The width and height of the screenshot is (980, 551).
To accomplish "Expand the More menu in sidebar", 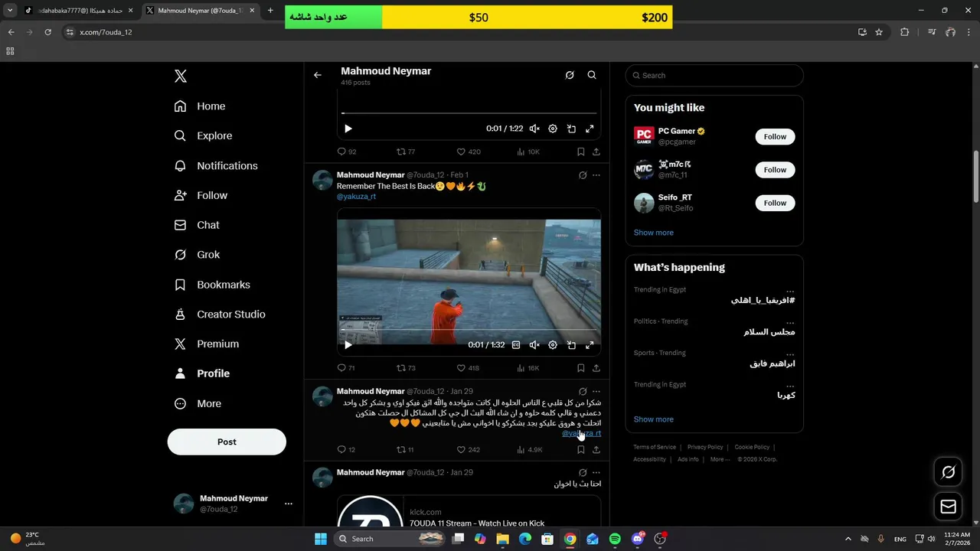I will coord(198,404).
